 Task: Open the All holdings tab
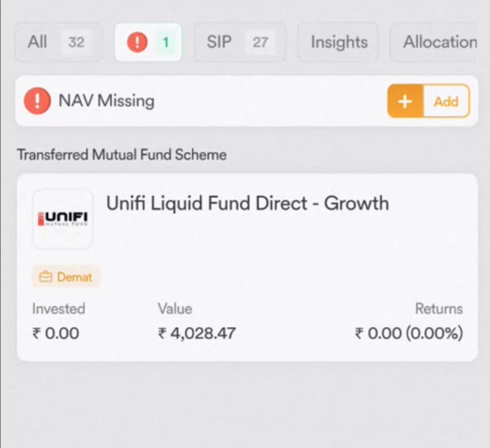click(x=58, y=42)
